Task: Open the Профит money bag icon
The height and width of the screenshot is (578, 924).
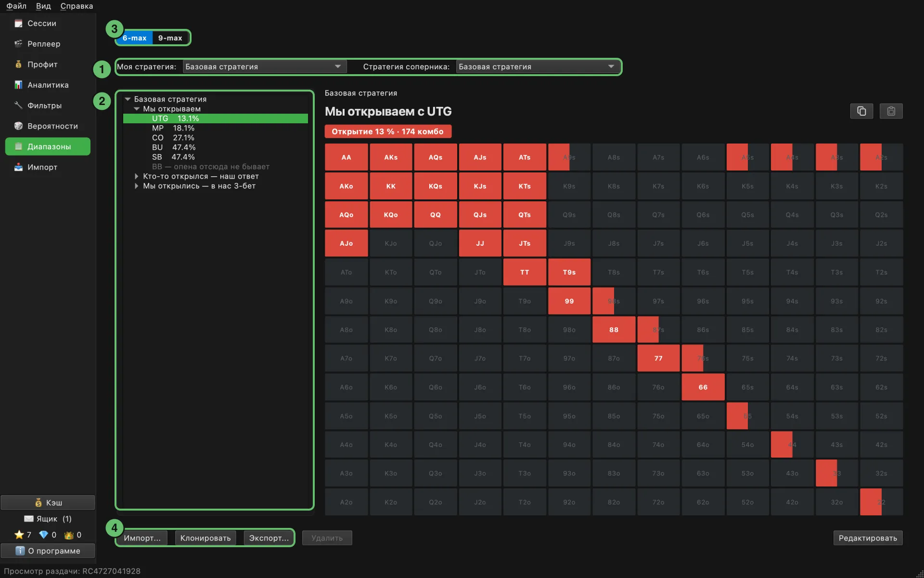Action: click(18, 65)
